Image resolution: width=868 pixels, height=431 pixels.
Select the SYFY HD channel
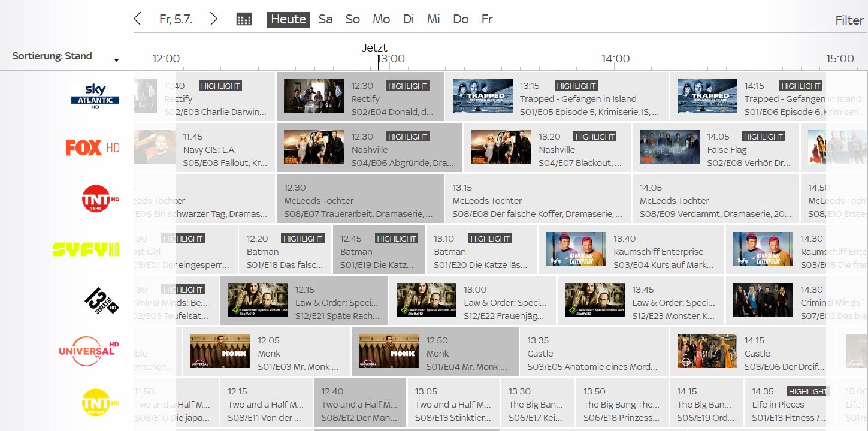93,249
